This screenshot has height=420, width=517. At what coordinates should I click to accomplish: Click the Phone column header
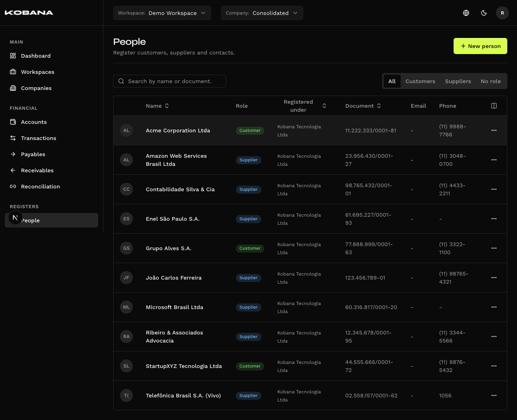tap(448, 106)
